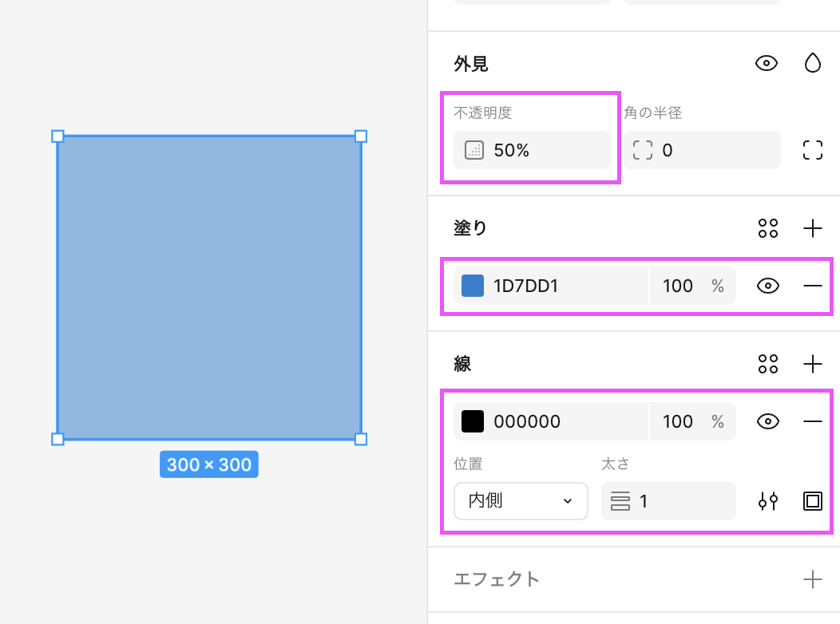Image resolution: width=840 pixels, height=624 pixels.
Task: Toggle individual corner radius icon
Action: click(x=812, y=150)
